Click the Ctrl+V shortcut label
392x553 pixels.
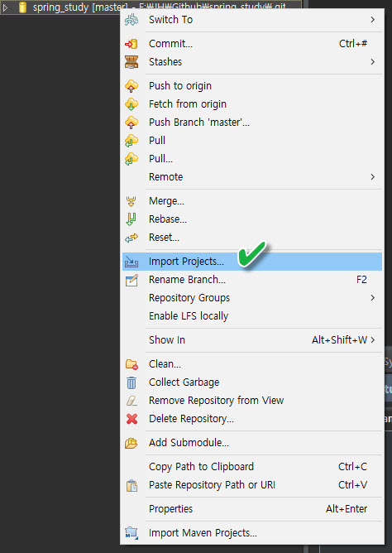[x=352, y=485]
